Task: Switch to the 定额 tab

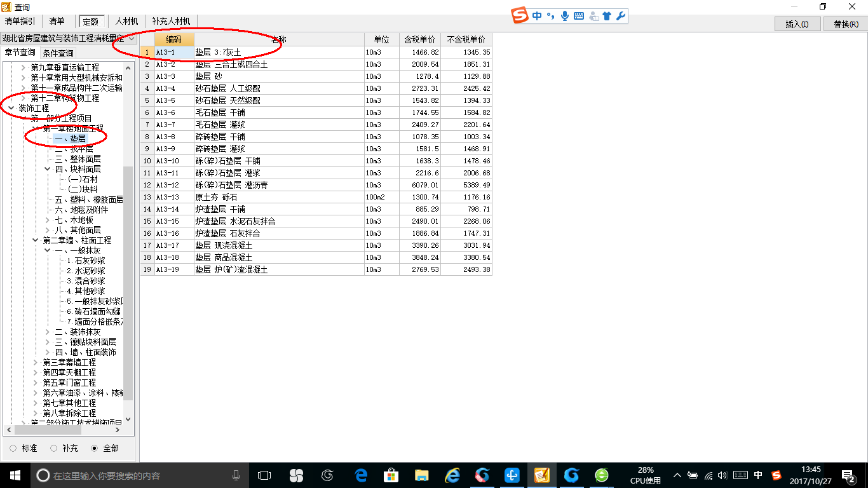Action: coord(92,22)
